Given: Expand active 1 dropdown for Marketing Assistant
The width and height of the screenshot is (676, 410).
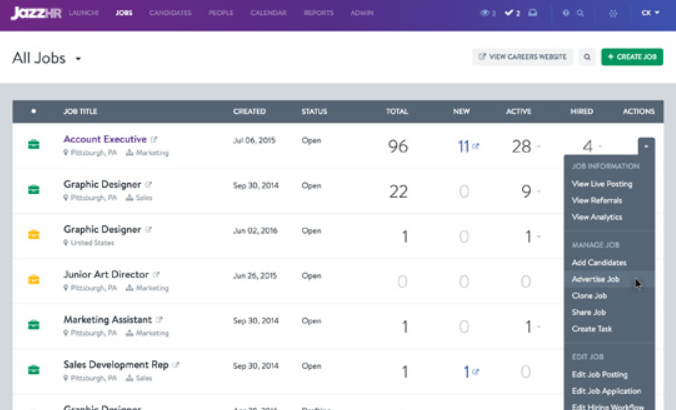Looking at the screenshot, I should [538, 326].
